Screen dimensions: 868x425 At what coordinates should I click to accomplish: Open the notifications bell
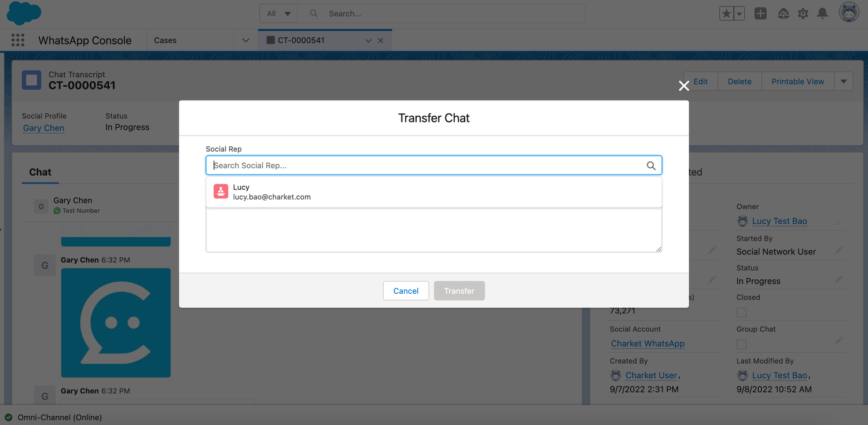pyautogui.click(x=822, y=13)
